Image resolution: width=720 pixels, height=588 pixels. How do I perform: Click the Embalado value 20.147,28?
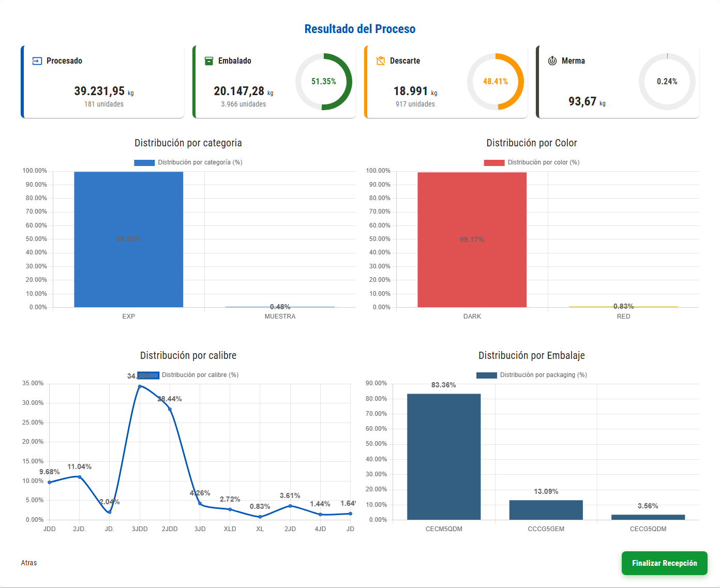coord(239,91)
